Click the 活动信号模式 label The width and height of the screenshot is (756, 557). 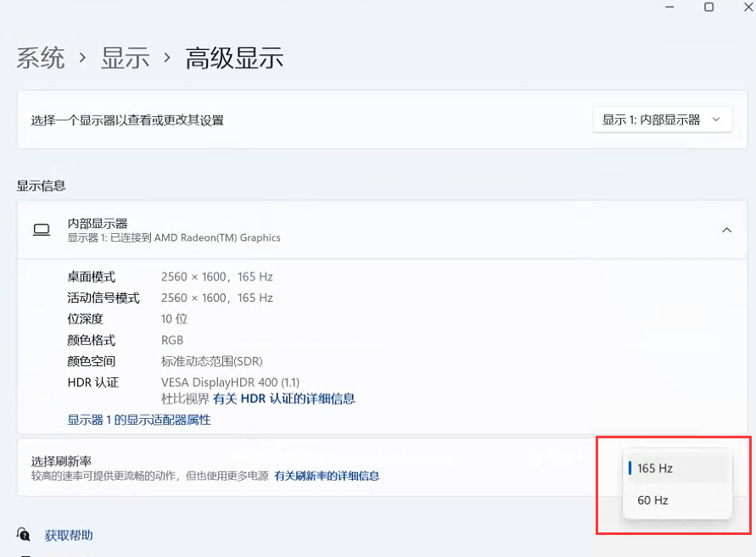[x=104, y=298]
